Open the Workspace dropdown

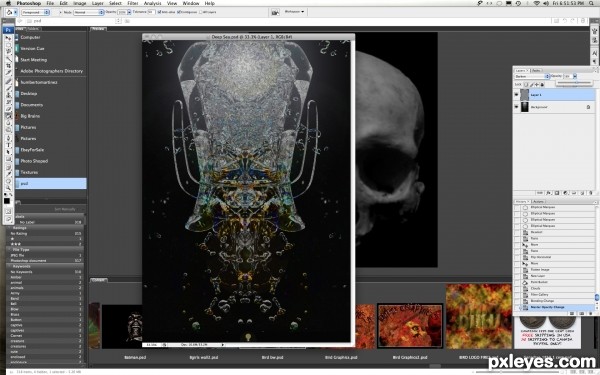point(295,12)
